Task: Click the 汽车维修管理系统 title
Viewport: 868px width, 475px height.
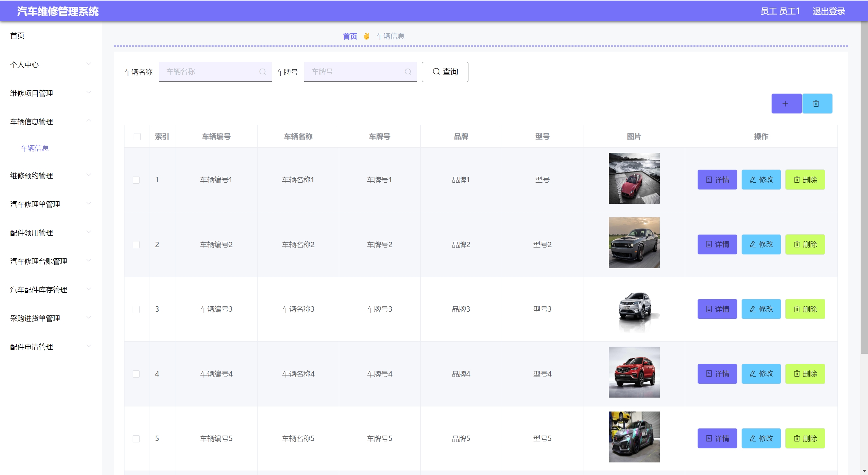Action: coord(58,11)
